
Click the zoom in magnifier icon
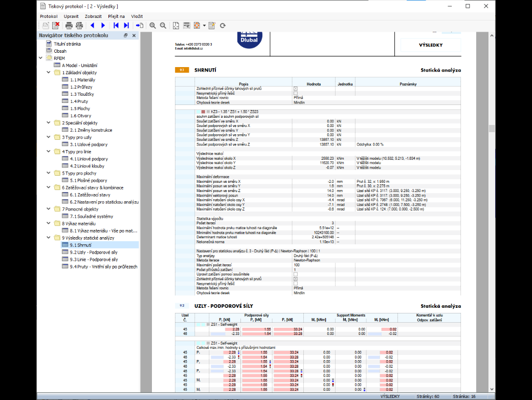pos(152,26)
